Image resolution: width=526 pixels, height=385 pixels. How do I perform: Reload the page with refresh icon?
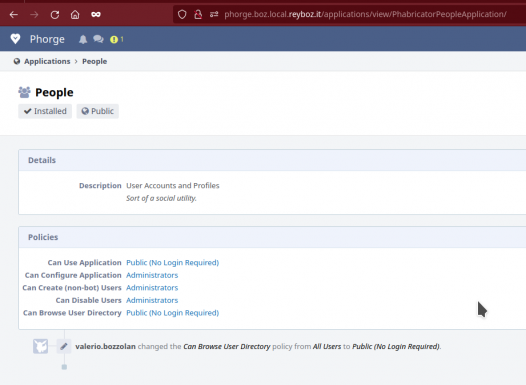[55, 14]
